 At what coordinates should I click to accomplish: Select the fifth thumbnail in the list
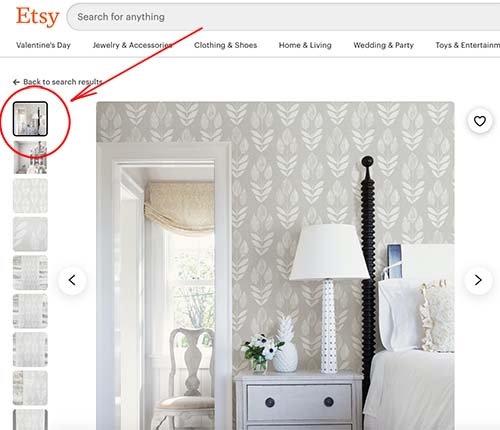pyautogui.click(x=30, y=273)
